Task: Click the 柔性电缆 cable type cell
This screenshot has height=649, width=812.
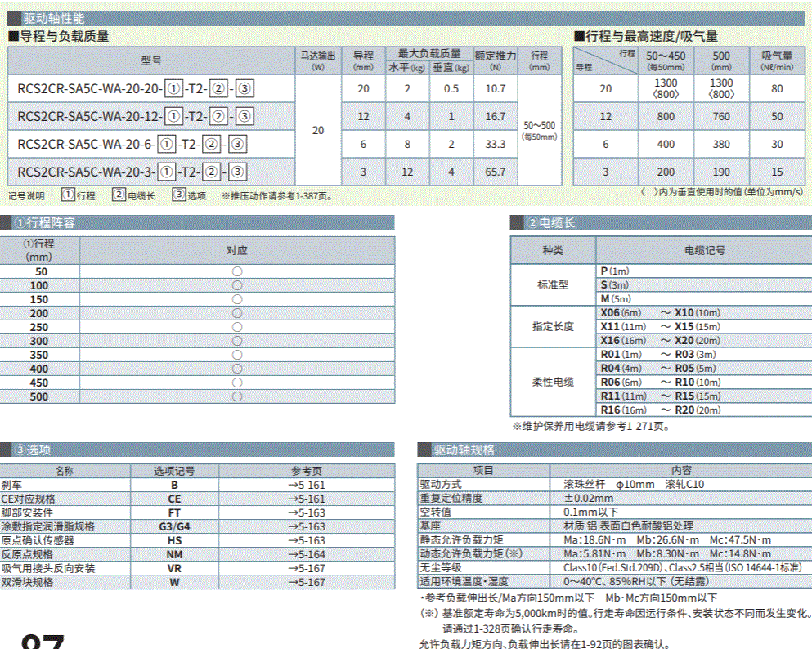Action: point(553,382)
